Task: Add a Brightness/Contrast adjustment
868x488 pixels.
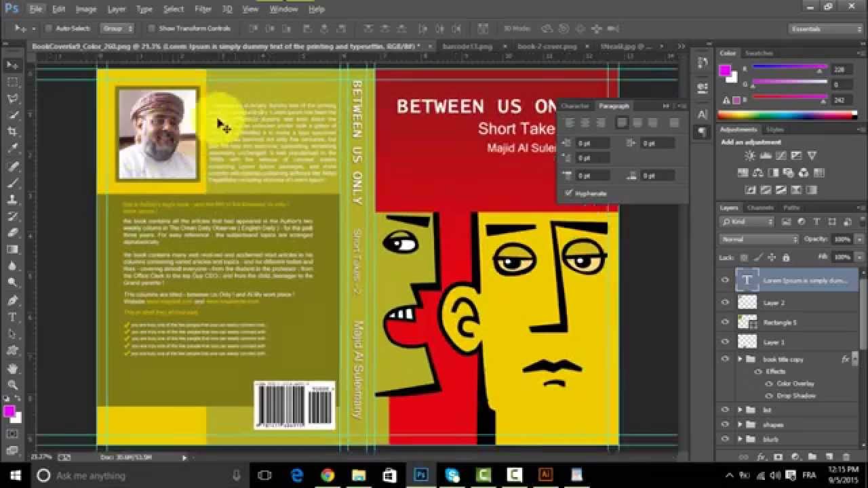Action: pyautogui.click(x=750, y=157)
